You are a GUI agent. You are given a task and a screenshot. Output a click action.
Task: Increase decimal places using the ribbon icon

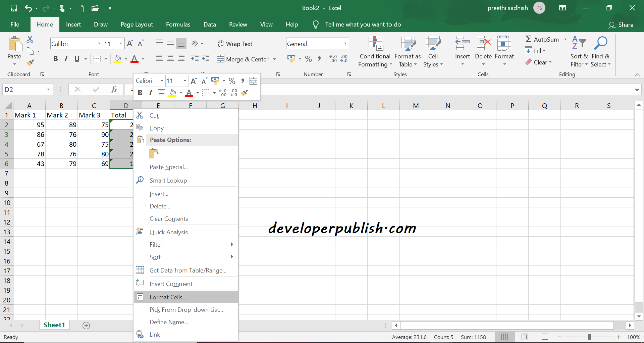333,59
